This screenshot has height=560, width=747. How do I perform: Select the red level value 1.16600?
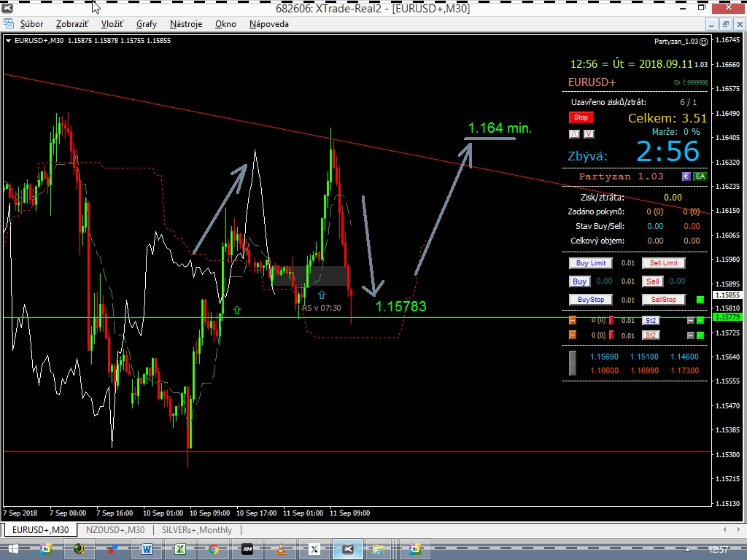click(604, 370)
